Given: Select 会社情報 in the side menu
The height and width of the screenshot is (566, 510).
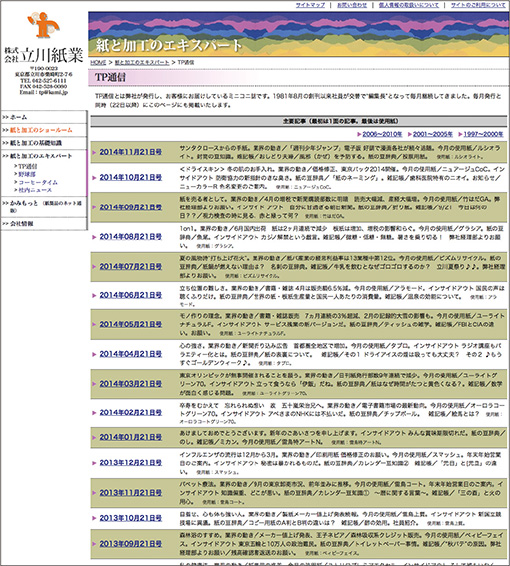Looking at the screenshot, I should pos(21,223).
